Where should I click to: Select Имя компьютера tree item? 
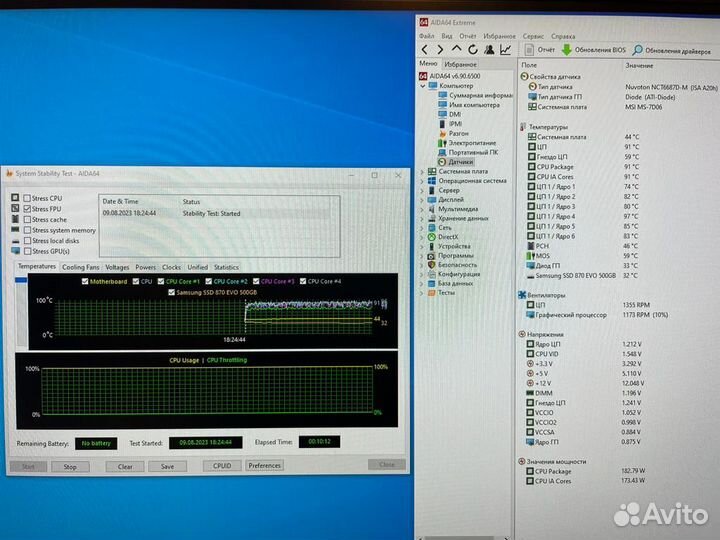point(469,105)
